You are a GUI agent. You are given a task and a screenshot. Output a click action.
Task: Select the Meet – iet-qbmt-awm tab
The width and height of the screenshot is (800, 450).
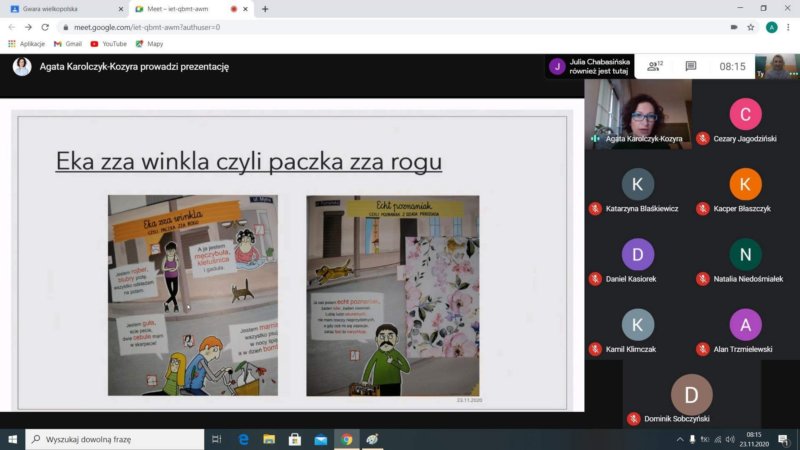pyautogui.click(x=191, y=9)
